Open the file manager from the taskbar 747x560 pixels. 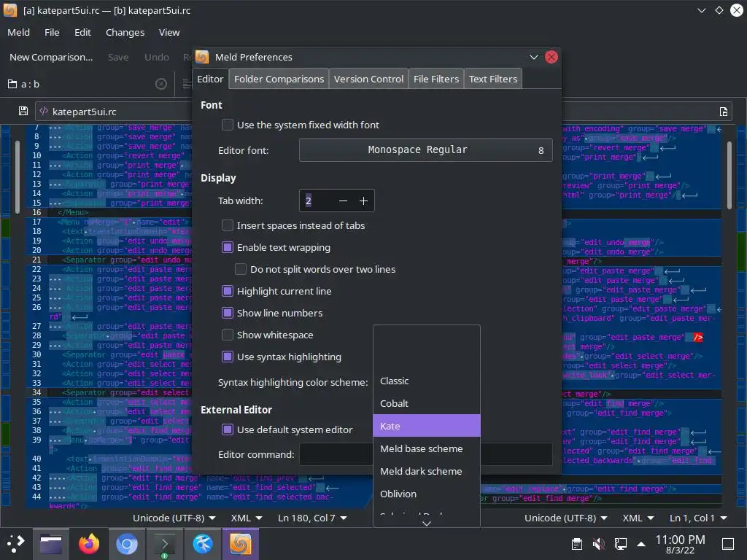51,543
